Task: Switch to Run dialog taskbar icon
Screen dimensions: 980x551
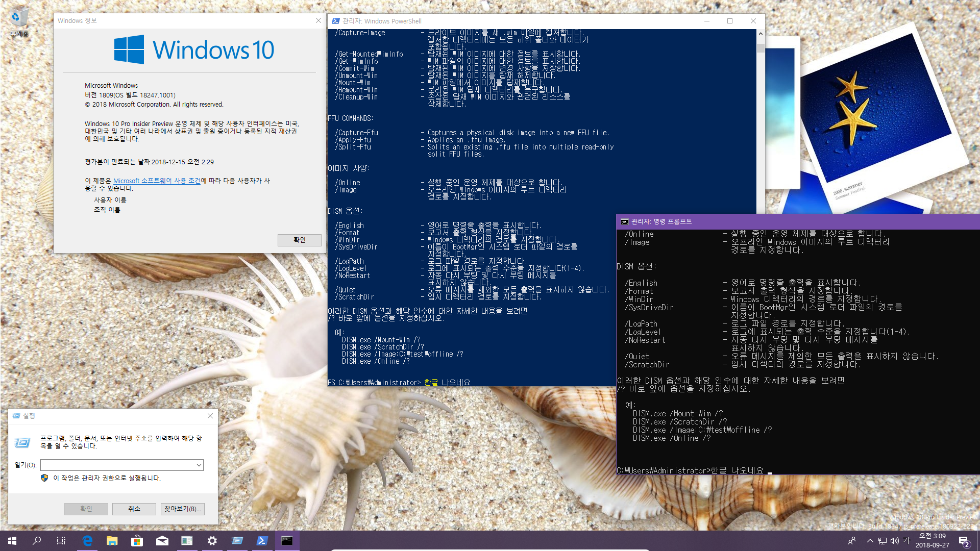Action: [237, 541]
